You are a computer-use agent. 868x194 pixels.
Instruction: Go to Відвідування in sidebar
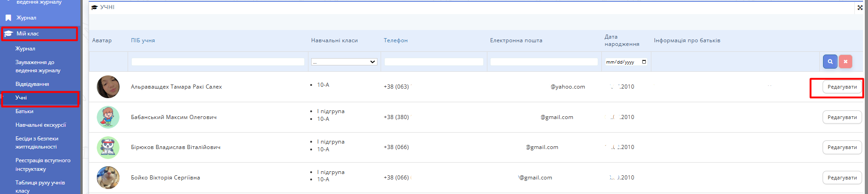pos(32,84)
